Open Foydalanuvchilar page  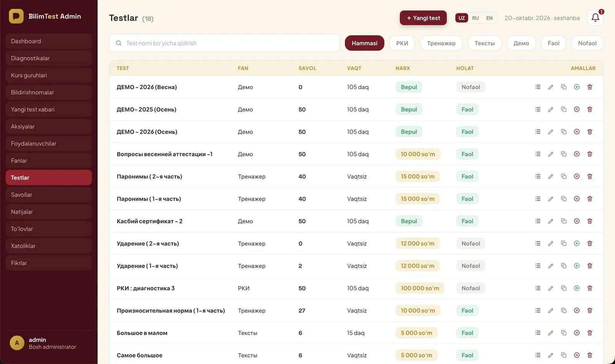(49, 144)
